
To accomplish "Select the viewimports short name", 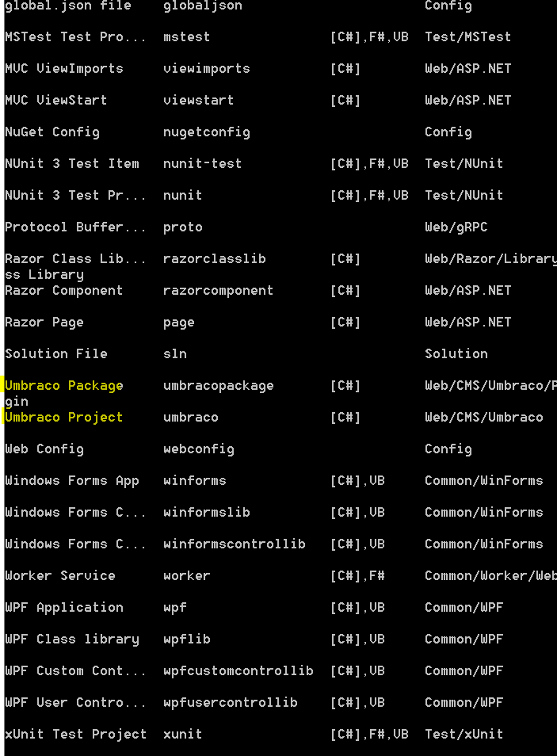I will (x=207, y=68).
